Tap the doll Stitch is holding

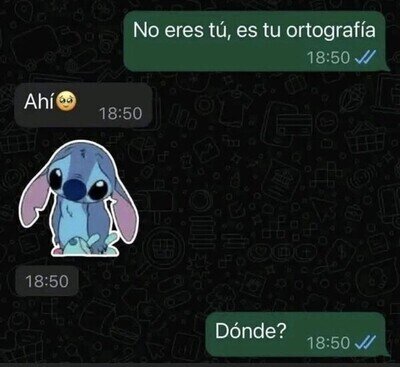tap(83, 245)
